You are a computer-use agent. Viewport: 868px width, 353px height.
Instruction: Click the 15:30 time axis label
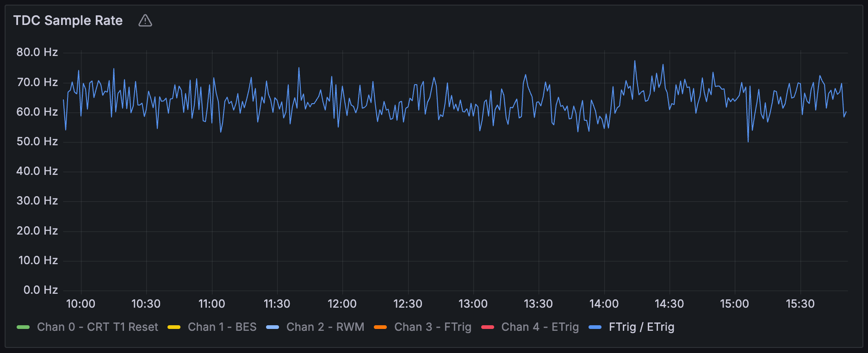800,304
